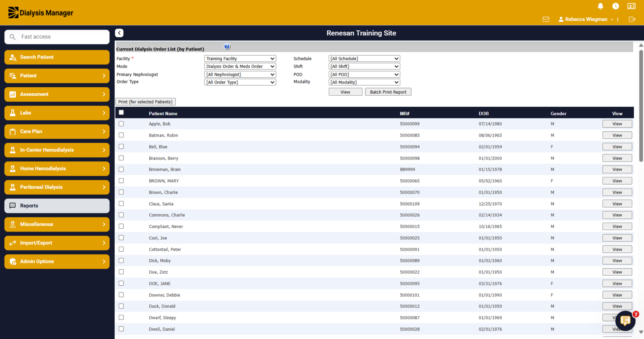Click the Fast access search field
Screen dimensions: 644x339
point(57,37)
